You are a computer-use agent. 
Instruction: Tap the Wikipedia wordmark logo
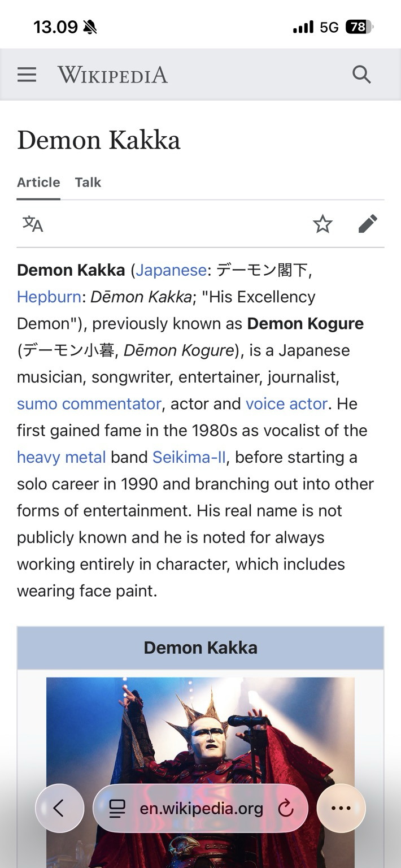[112, 75]
